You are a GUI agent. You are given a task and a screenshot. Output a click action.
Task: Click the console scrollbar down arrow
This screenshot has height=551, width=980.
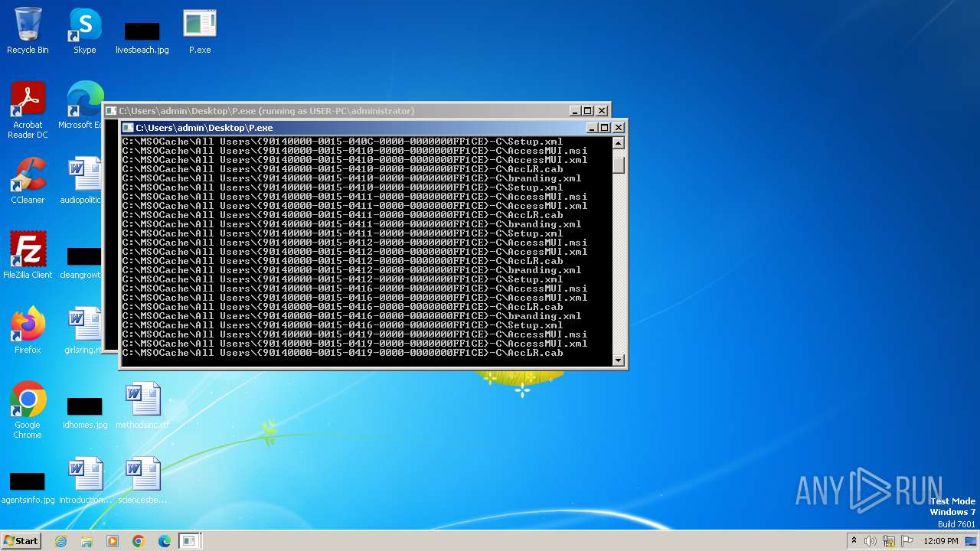click(619, 360)
